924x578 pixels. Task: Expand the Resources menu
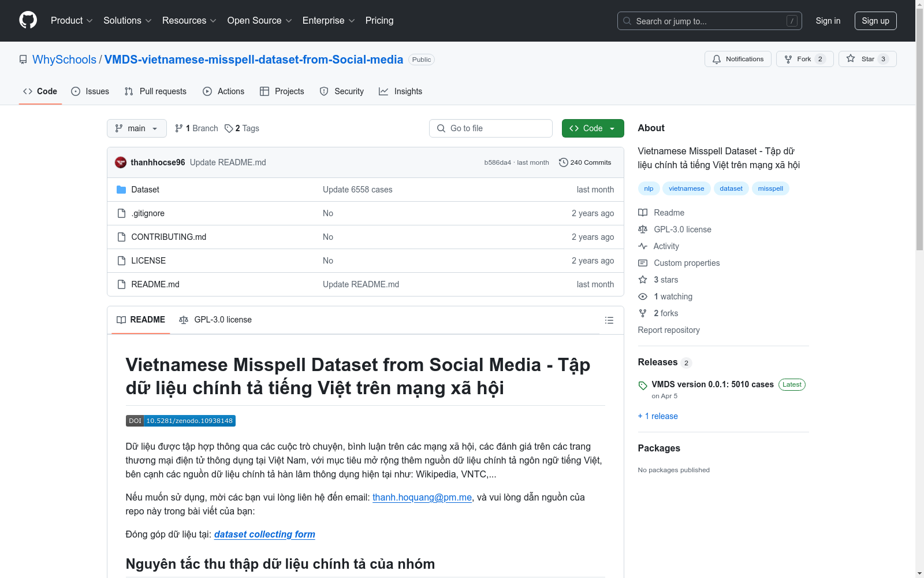click(x=189, y=21)
